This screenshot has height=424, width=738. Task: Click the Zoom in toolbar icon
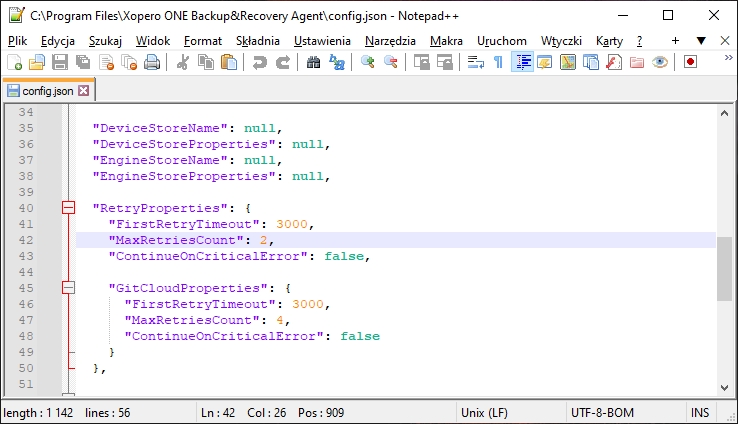coord(367,62)
